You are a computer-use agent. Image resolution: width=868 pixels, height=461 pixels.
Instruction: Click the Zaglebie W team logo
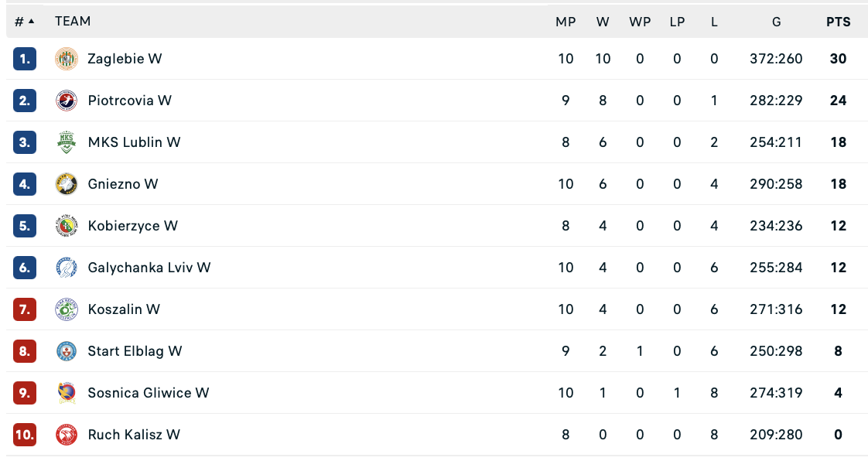pyautogui.click(x=67, y=59)
